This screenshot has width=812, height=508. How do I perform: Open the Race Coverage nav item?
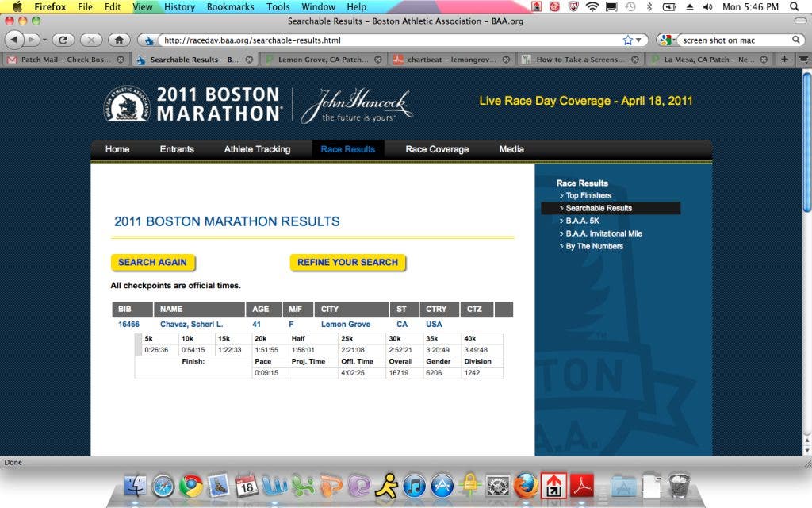click(x=437, y=149)
